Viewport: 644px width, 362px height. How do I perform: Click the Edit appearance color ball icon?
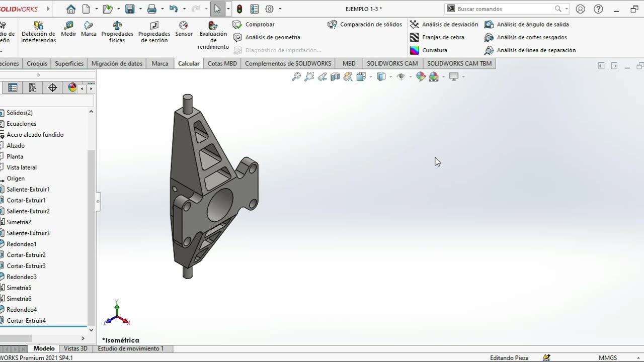(421, 76)
